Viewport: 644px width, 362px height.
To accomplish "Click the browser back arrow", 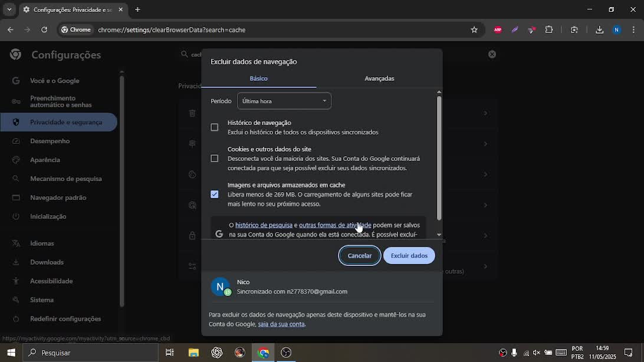I will pyautogui.click(x=10, y=29).
